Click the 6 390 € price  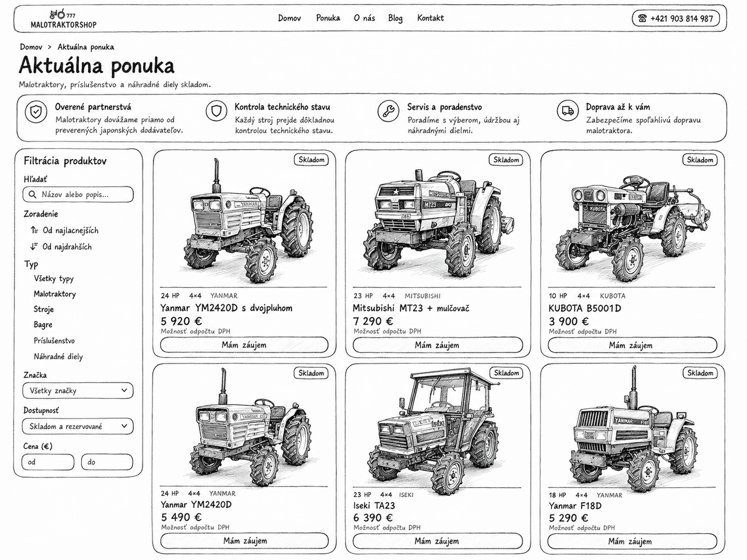[x=373, y=518]
